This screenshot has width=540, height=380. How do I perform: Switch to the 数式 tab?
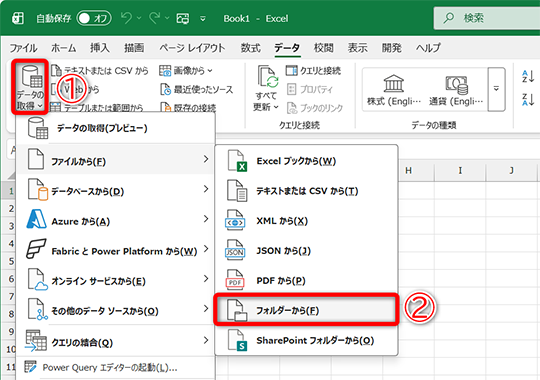250,48
